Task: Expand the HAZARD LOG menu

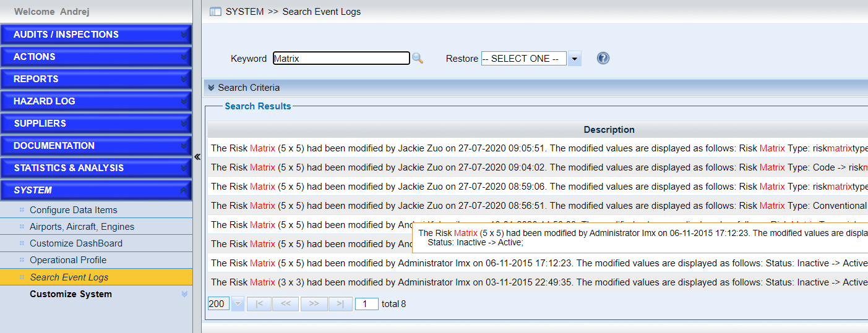Action: pyautogui.click(x=96, y=101)
